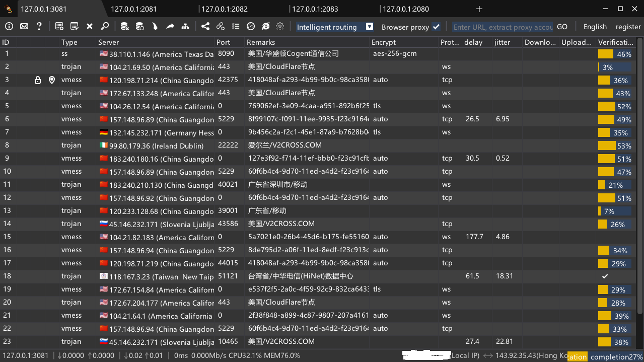Click the speed test gauge icon
Screen dimensions: 644x362
251,27
